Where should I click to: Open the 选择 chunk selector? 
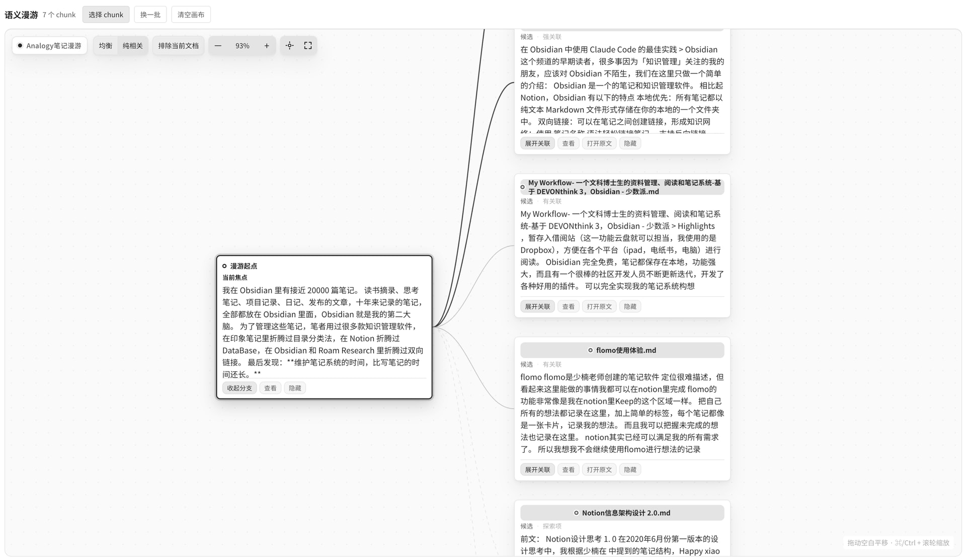[106, 15]
